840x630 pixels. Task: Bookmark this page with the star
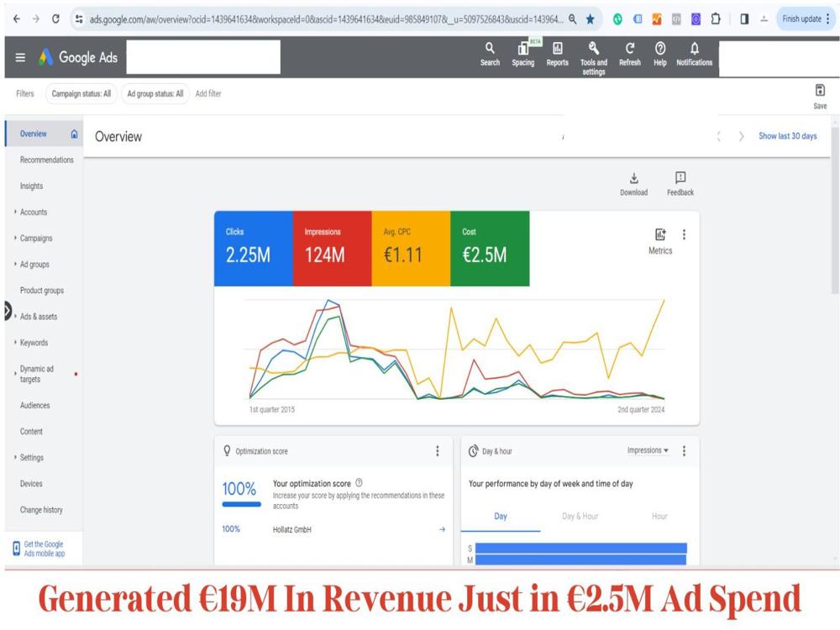pos(590,19)
